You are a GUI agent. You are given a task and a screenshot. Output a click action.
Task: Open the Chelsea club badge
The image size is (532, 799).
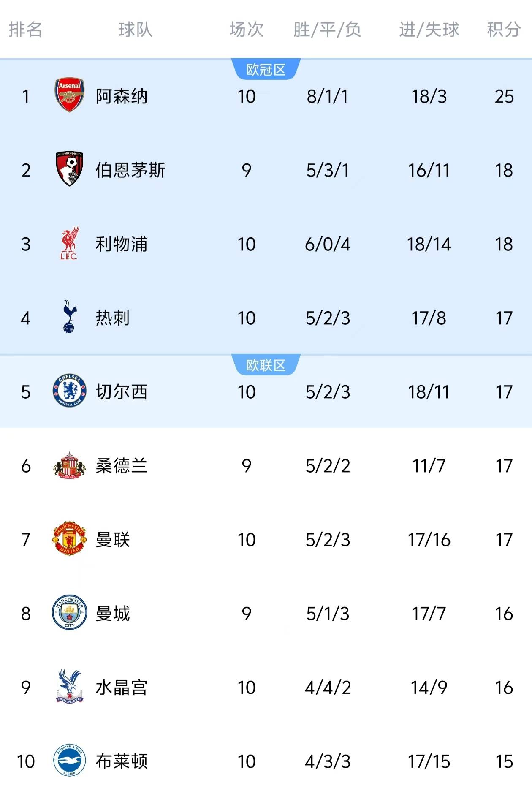(69, 391)
